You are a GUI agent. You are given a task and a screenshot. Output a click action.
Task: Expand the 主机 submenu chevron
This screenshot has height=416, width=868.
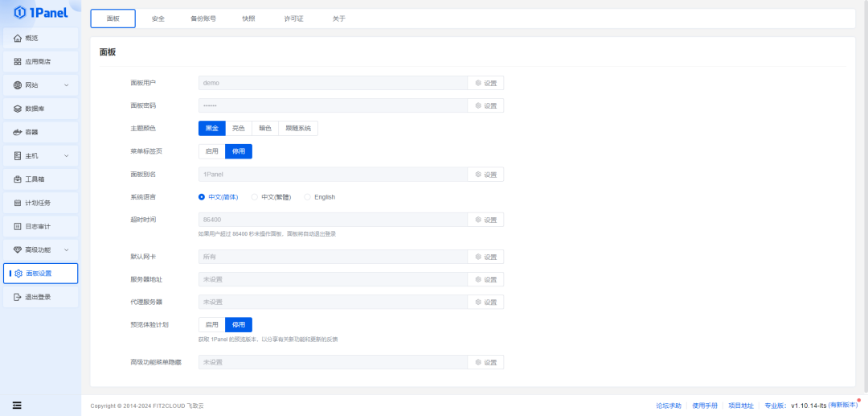[67, 155]
